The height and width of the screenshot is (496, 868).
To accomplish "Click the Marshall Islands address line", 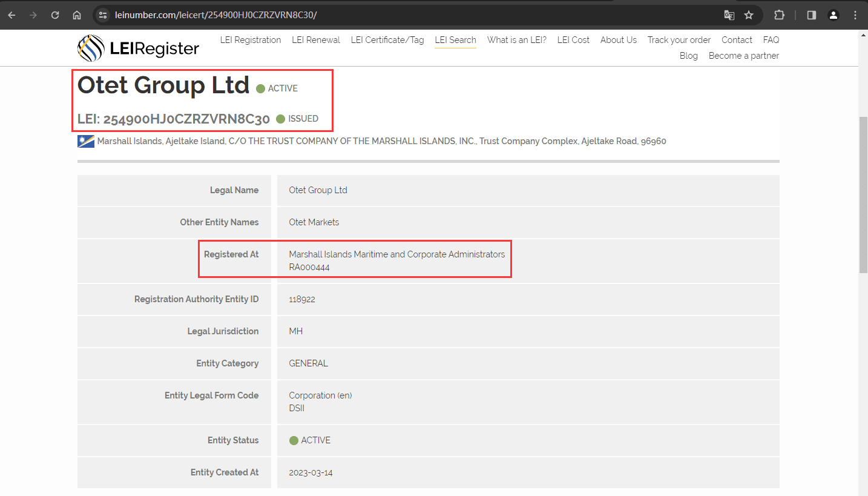I will (381, 141).
